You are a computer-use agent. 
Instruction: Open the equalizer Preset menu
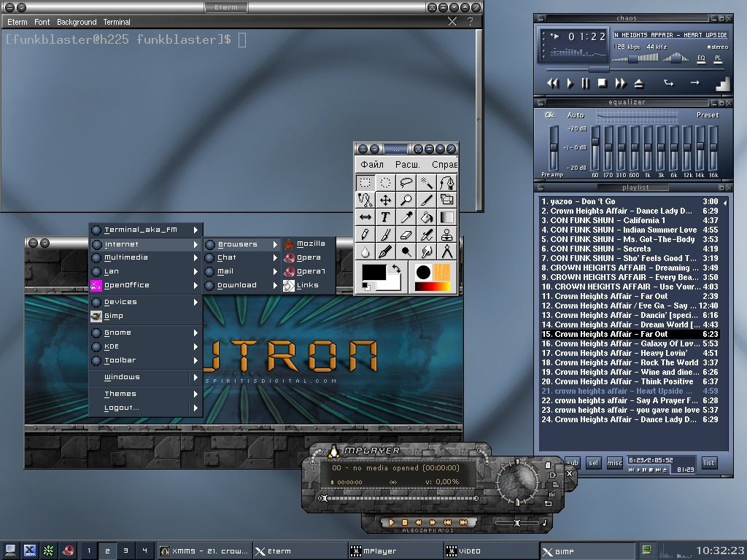[708, 114]
